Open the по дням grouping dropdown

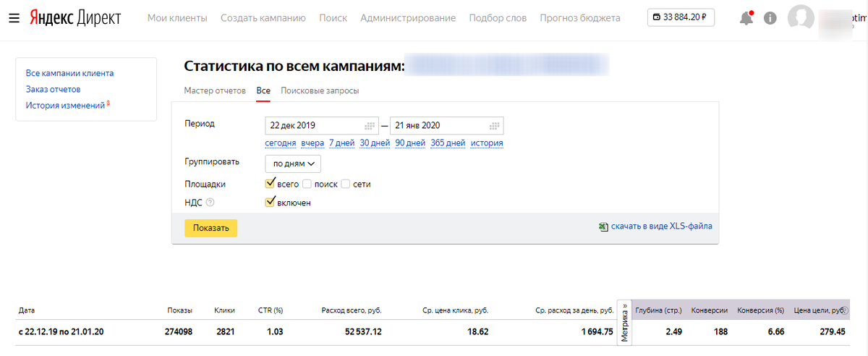293,164
